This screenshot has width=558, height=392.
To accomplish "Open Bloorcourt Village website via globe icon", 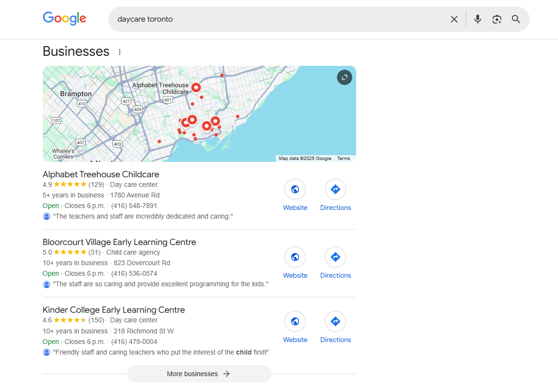I will 295,257.
